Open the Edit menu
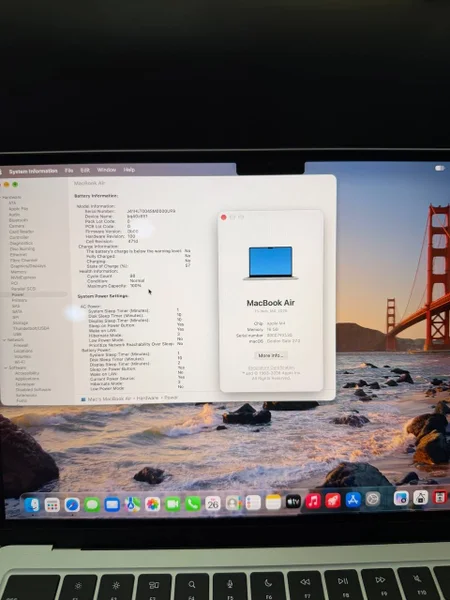 (85, 170)
